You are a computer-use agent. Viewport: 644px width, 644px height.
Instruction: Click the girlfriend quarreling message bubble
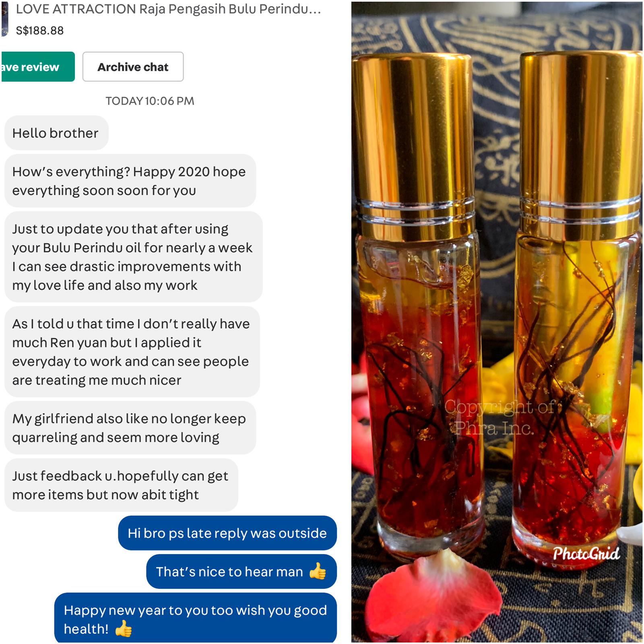click(130, 428)
